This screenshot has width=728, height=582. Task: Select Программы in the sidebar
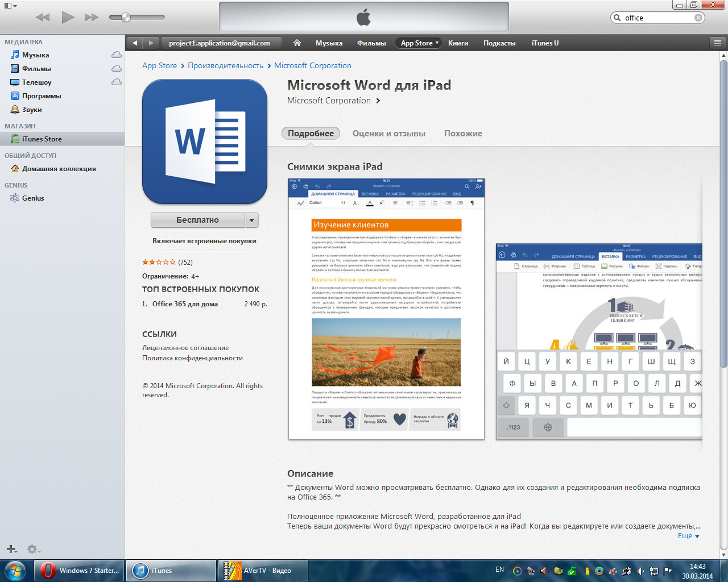click(x=42, y=96)
